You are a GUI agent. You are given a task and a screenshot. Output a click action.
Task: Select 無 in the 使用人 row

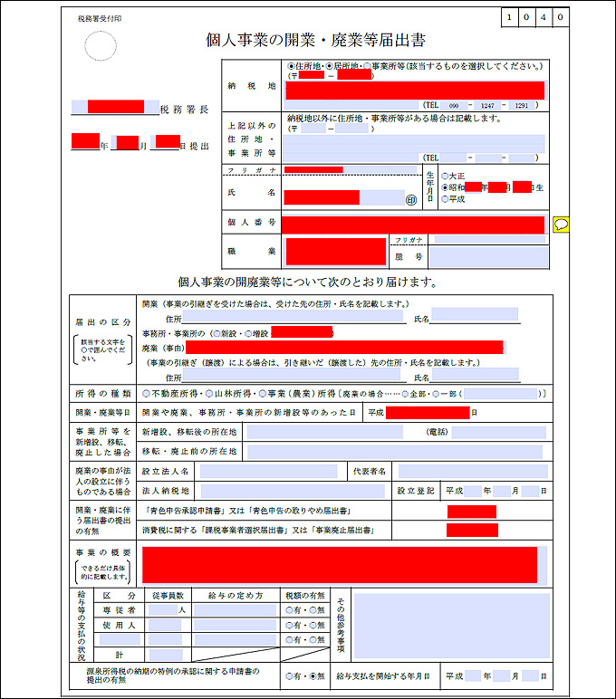pyautogui.click(x=313, y=626)
